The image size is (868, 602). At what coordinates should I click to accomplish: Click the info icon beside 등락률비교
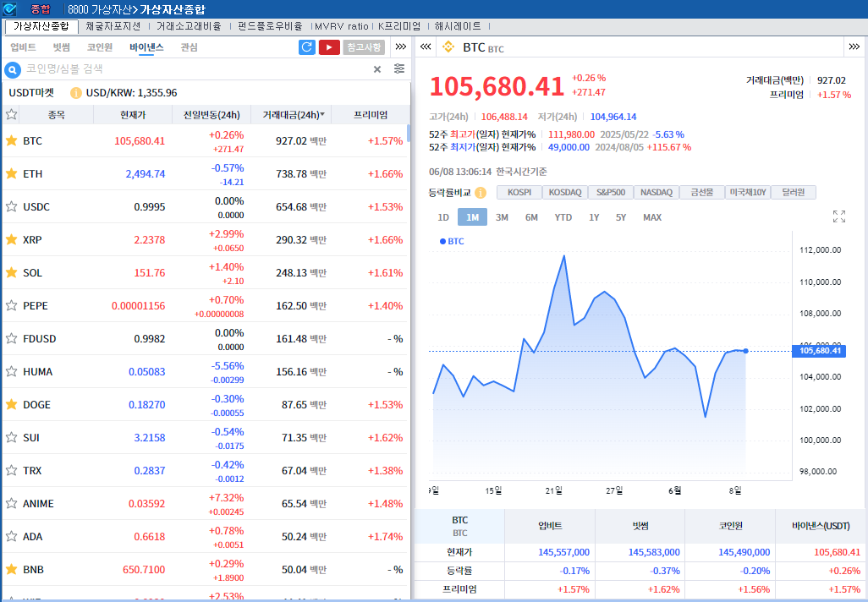[x=481, y=193]
